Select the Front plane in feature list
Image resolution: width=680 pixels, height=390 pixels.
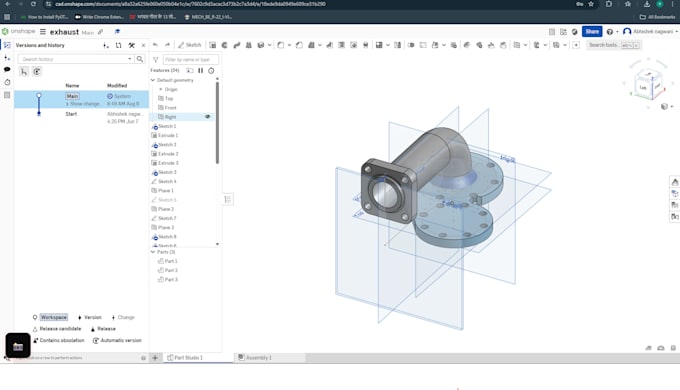click(167, 108)
